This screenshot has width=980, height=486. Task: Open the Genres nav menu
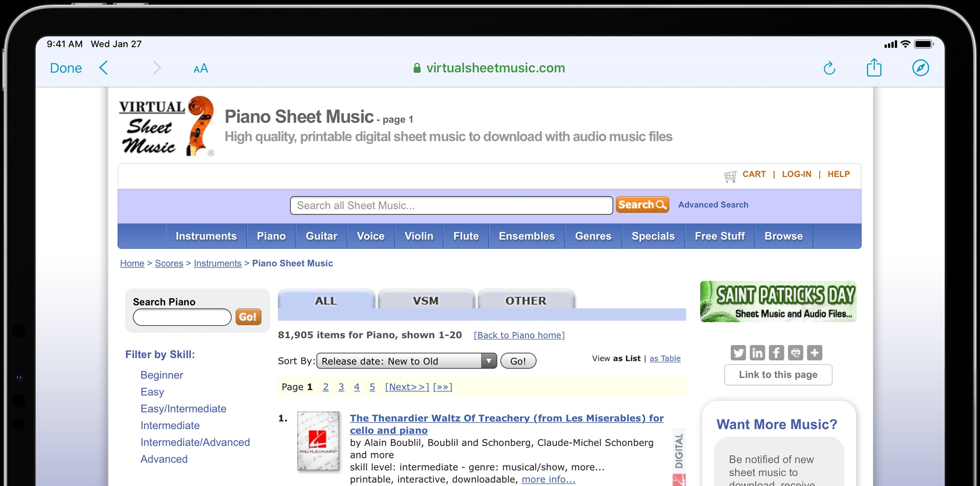[x=593, y=236]
